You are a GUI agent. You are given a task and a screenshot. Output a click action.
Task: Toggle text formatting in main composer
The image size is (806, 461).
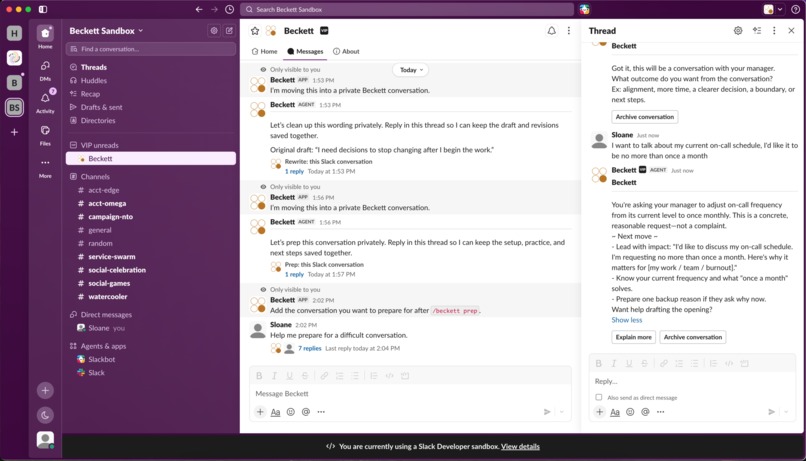pyautogui.click(x=276, y=412)
